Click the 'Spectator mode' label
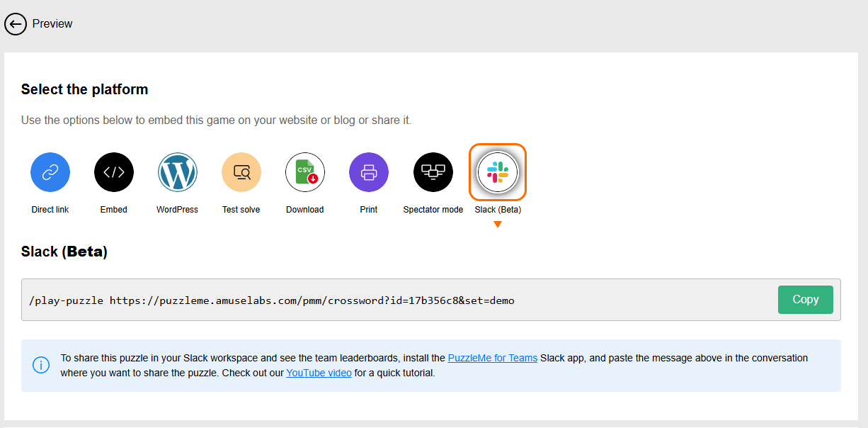 [x=433, y=210]
